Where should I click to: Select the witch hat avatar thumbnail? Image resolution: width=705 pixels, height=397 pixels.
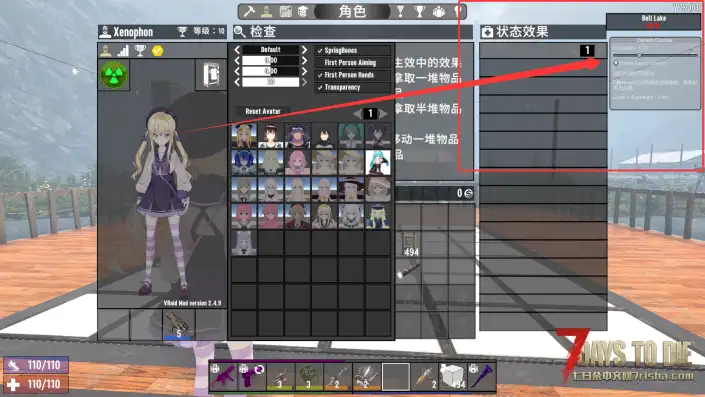[x=351, y=189]
